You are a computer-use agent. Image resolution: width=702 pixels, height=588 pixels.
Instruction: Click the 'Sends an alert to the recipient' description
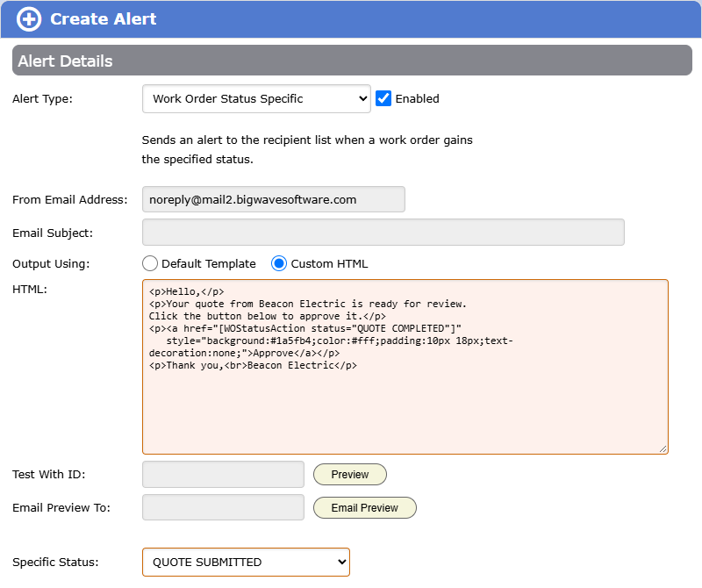(307, 149)
